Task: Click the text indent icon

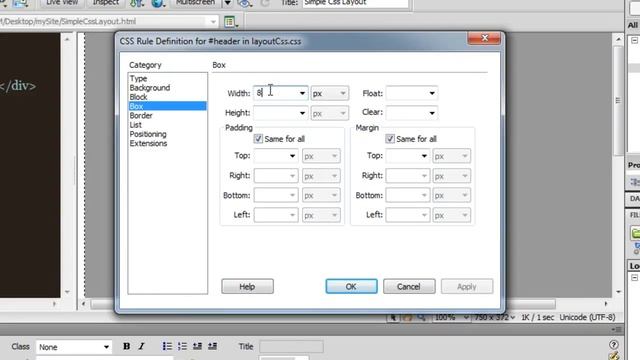Action: coord(213,347)
